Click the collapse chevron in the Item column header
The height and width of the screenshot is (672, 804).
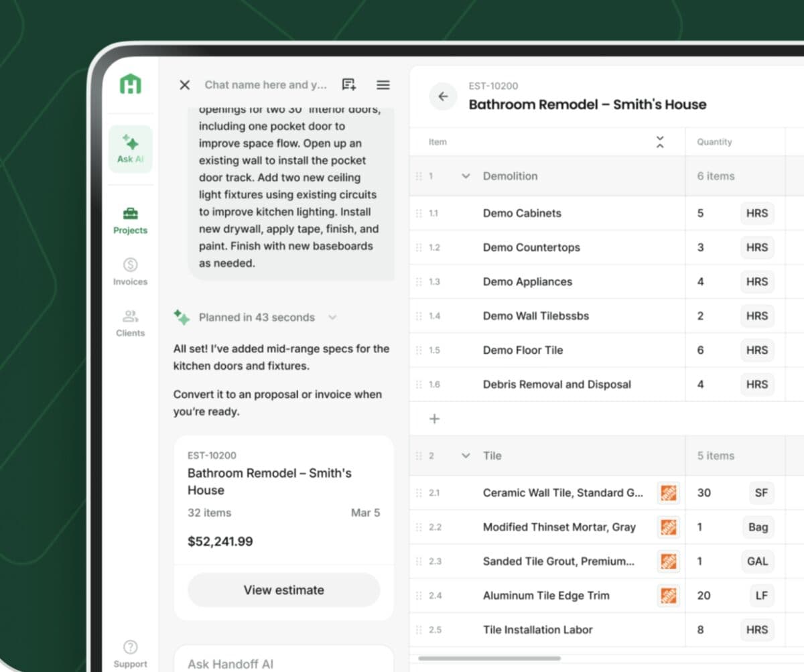click(x=660, y=141)
